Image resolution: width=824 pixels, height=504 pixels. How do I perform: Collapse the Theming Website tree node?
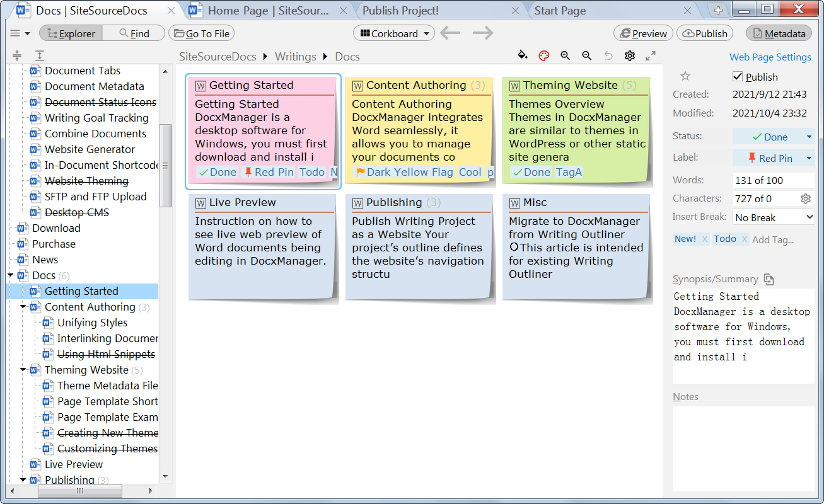click(23, 370)
